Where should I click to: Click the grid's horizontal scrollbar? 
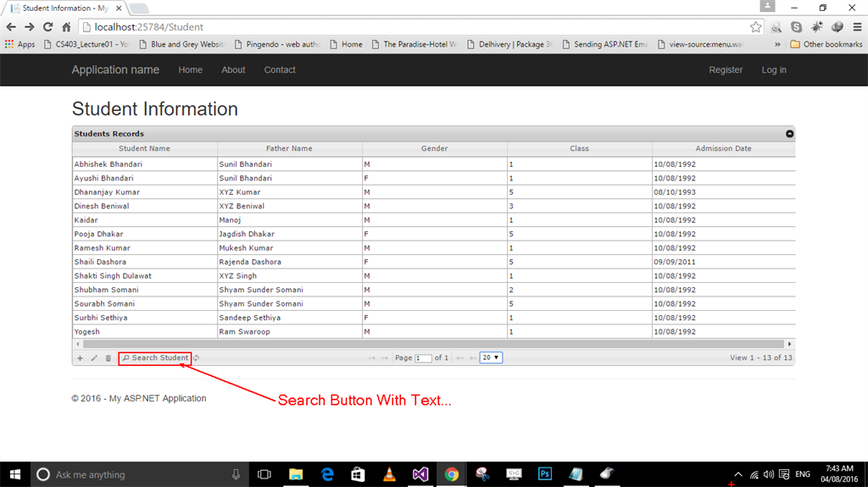(x=433, y=344)
